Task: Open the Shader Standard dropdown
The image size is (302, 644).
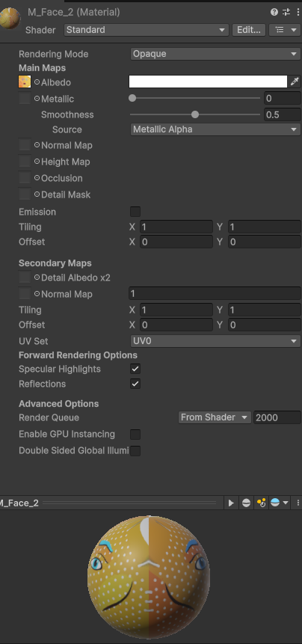Action: (x=146, y=30)
